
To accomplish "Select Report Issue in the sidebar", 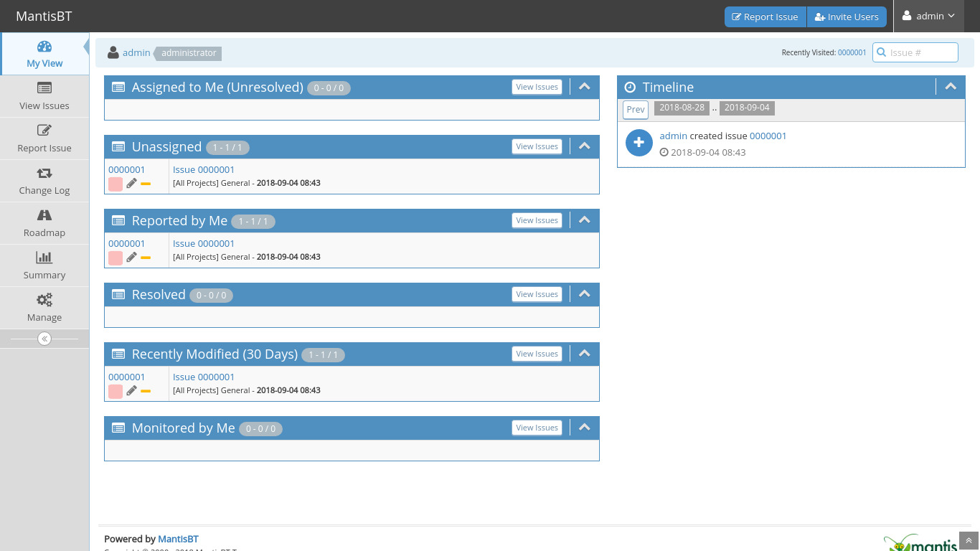I will 44,138.
